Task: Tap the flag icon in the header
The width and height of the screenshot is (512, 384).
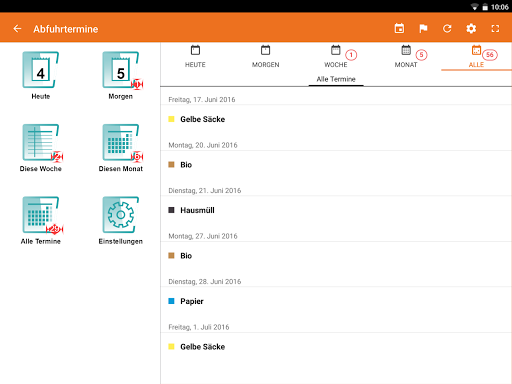Action: 423,29
